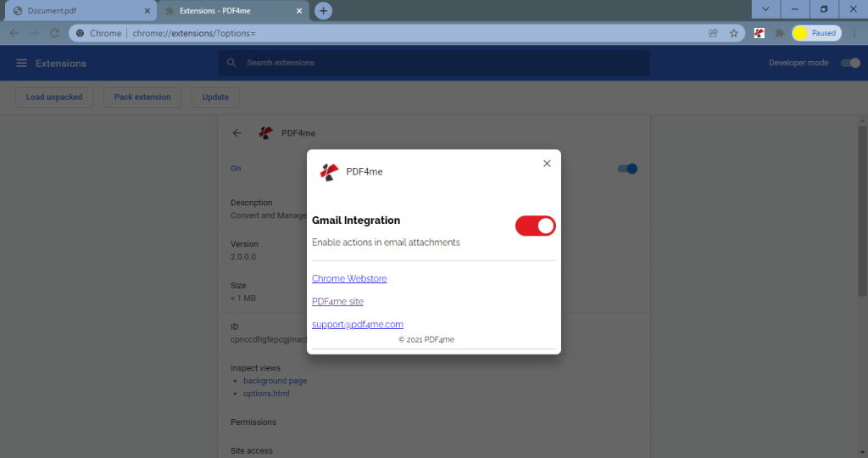Screen dimensions: 868x458
Task: Click the Search extensions field
Action: point(434,63)
